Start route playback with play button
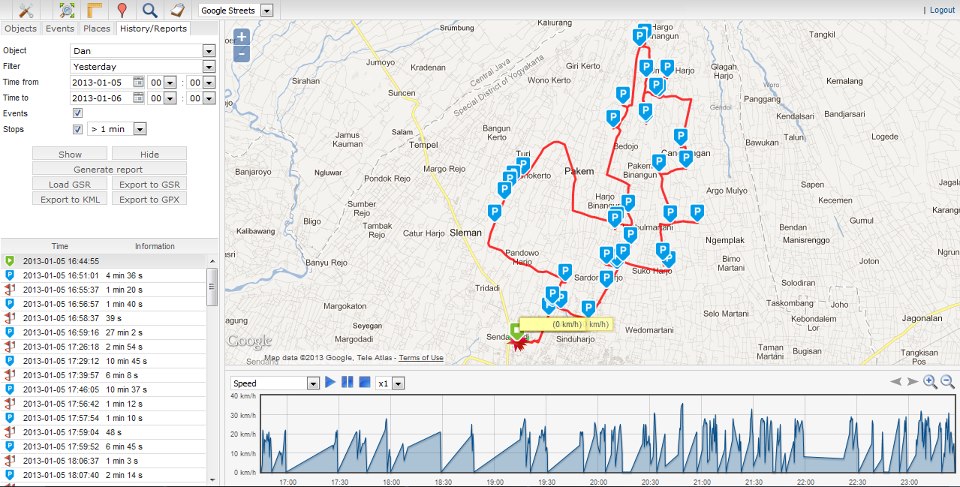This screenshot has height=487, width=960. (x=330, y=382)
